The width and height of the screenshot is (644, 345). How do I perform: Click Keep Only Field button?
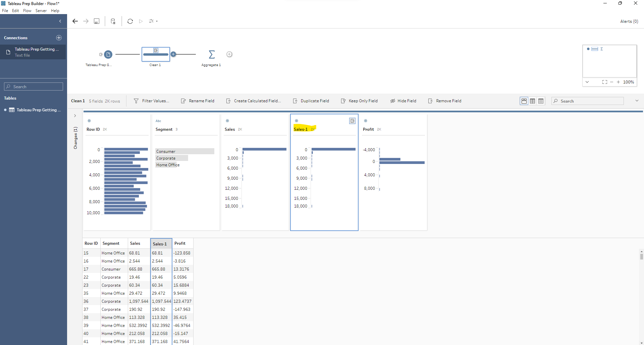pyautogui.click(x=359, y=101)
